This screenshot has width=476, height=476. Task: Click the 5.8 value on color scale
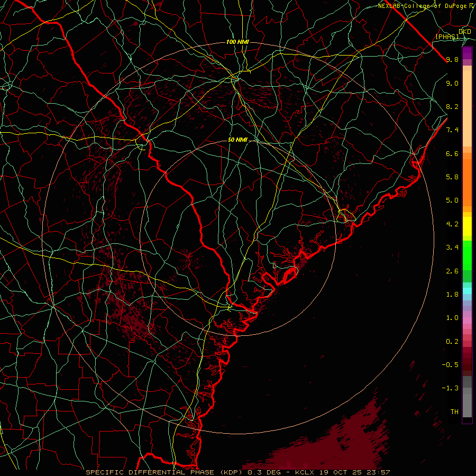pyautogui.click(x=452, y=177)
